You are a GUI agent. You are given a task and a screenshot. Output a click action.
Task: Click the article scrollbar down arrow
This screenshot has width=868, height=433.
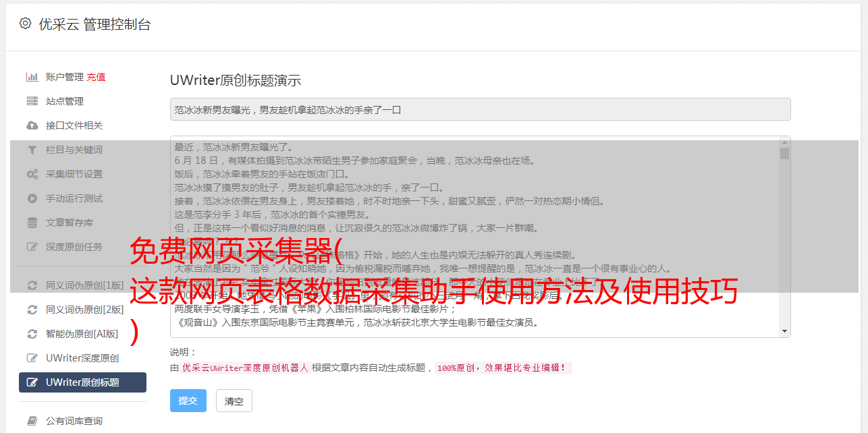pos(784,331)
